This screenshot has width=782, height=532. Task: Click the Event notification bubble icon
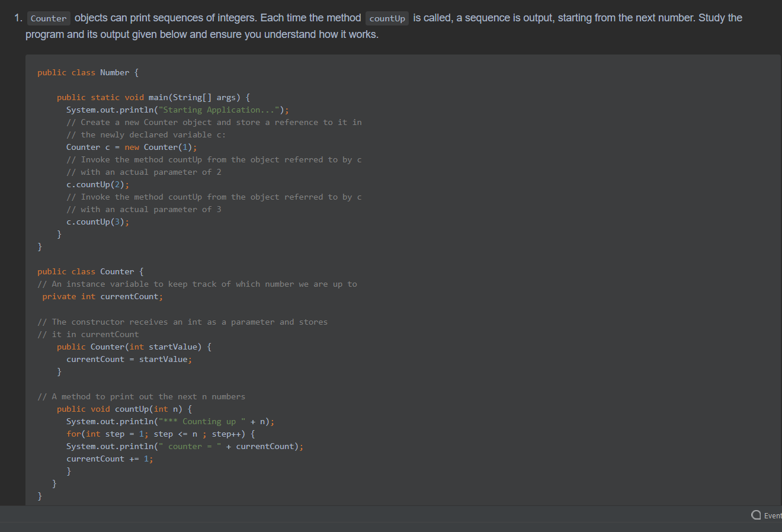(x=756, y=515)
